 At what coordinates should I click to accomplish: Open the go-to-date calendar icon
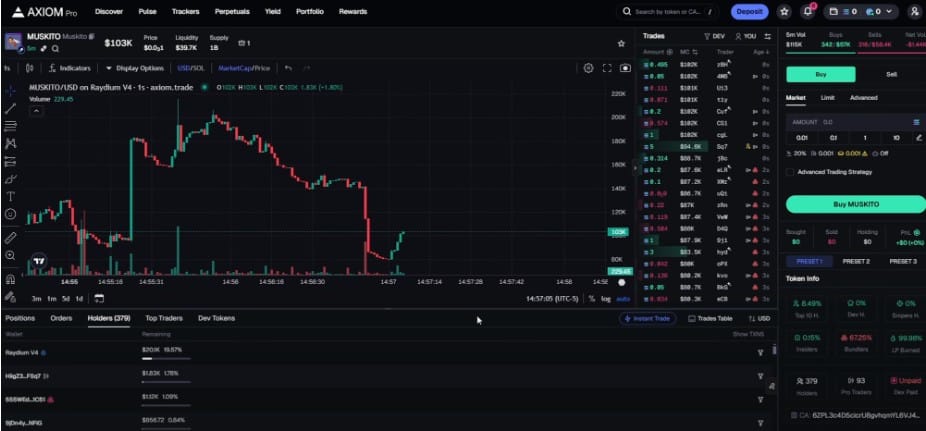click(99, 298)
